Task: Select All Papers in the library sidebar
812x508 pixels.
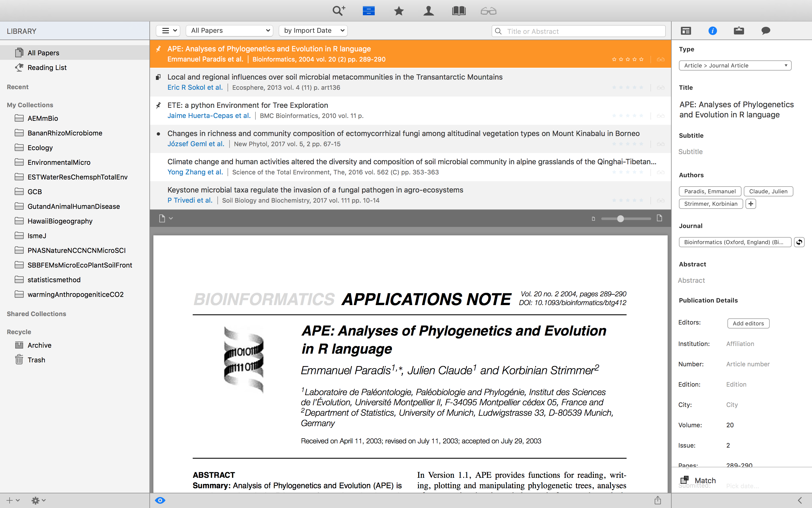Action: pos(74,53)
